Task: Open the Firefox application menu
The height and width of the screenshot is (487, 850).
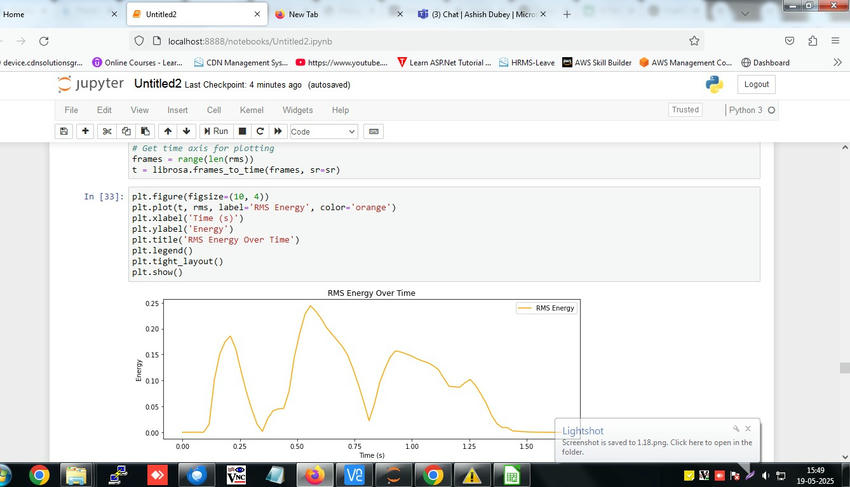Action: pyautogui.click(x=835, y=41)
